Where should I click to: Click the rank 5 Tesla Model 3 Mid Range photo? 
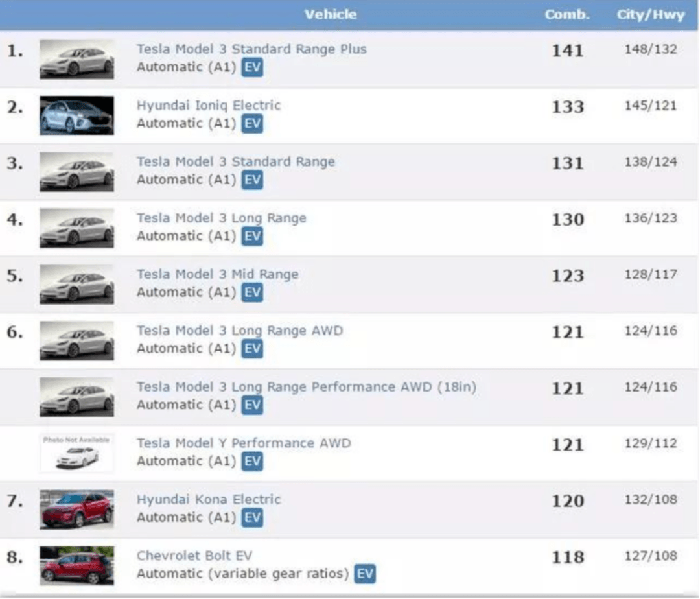click(76, 285)
